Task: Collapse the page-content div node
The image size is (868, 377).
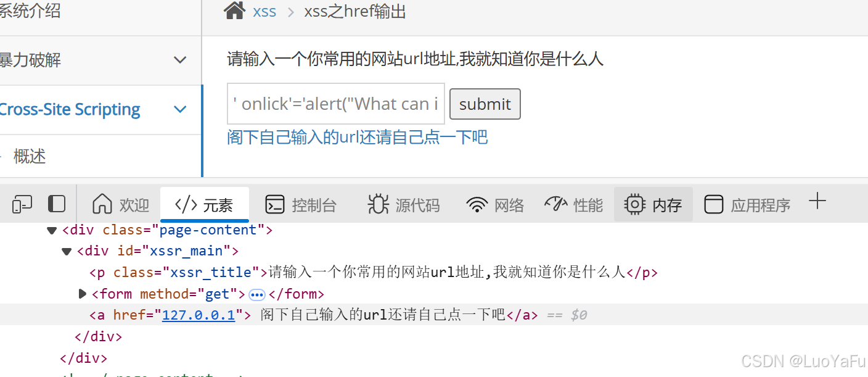Action: click(x=52, y=230)
